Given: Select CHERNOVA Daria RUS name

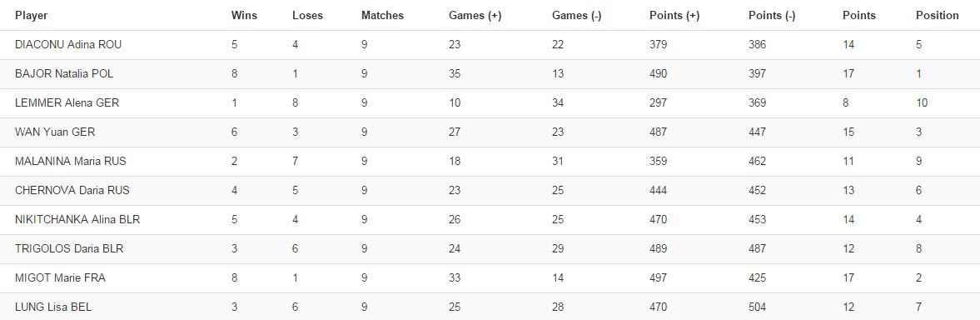Looking at the screenshot, I should (72, 190).
